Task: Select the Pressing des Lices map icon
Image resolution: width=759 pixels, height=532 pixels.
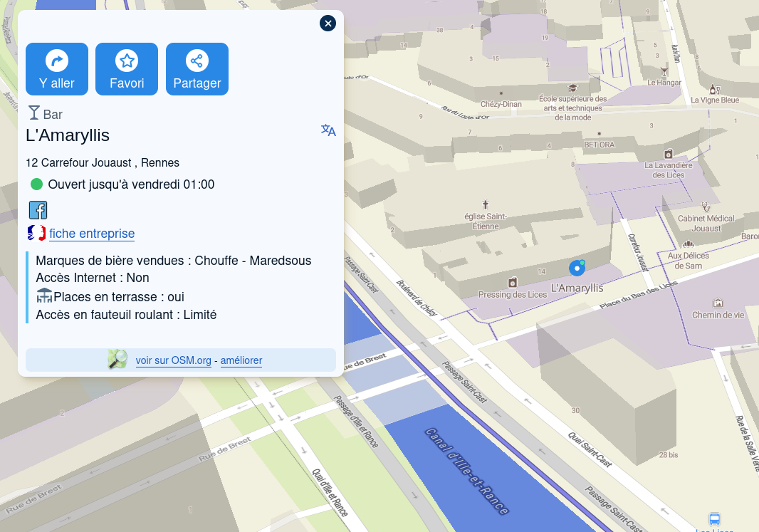Action: tap(512, 283)
